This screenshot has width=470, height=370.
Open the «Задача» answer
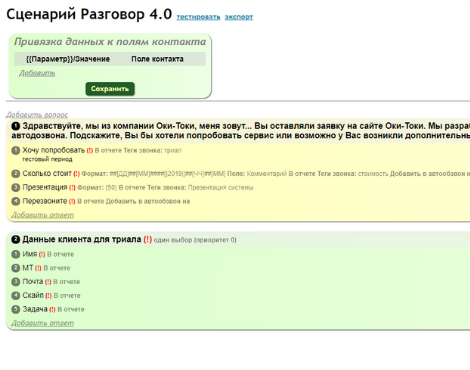pos(35,309)
